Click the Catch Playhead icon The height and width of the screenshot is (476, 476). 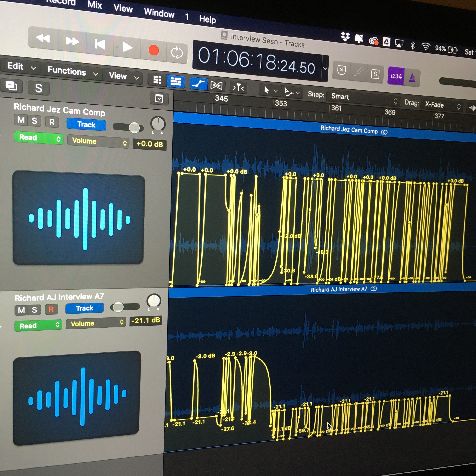(x=238, y=87)
